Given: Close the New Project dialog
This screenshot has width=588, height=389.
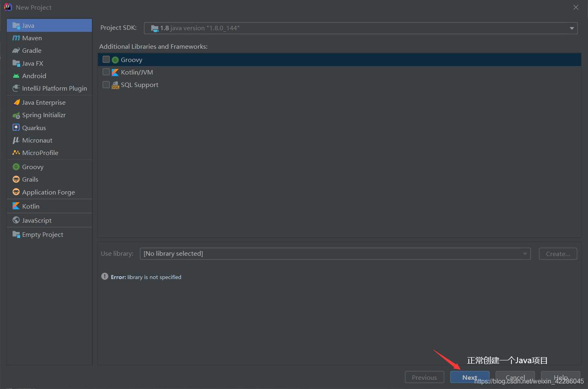Looking at the screenshot, I should pyautogui.click(x=576, y=7).
